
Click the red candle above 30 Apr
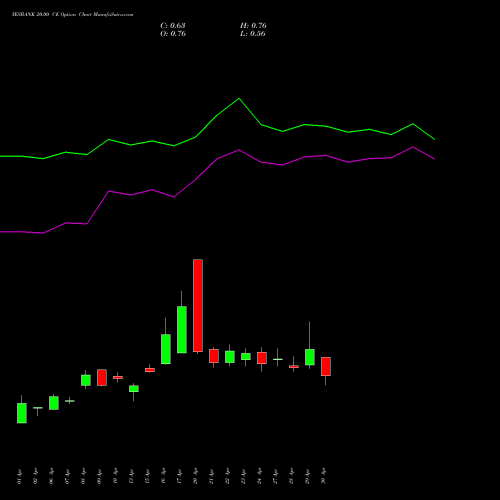[x=326, y=366]
